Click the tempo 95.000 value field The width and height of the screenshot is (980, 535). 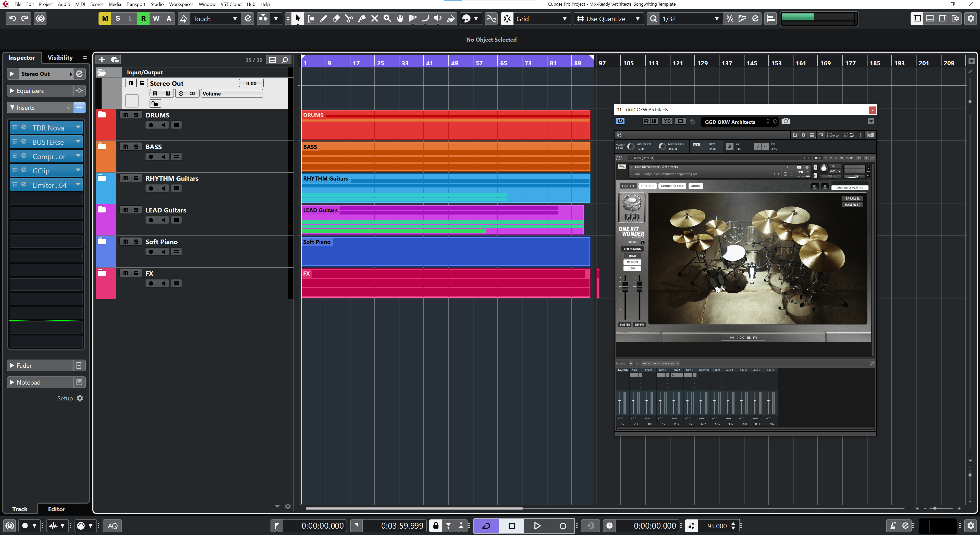pos(717,526)
